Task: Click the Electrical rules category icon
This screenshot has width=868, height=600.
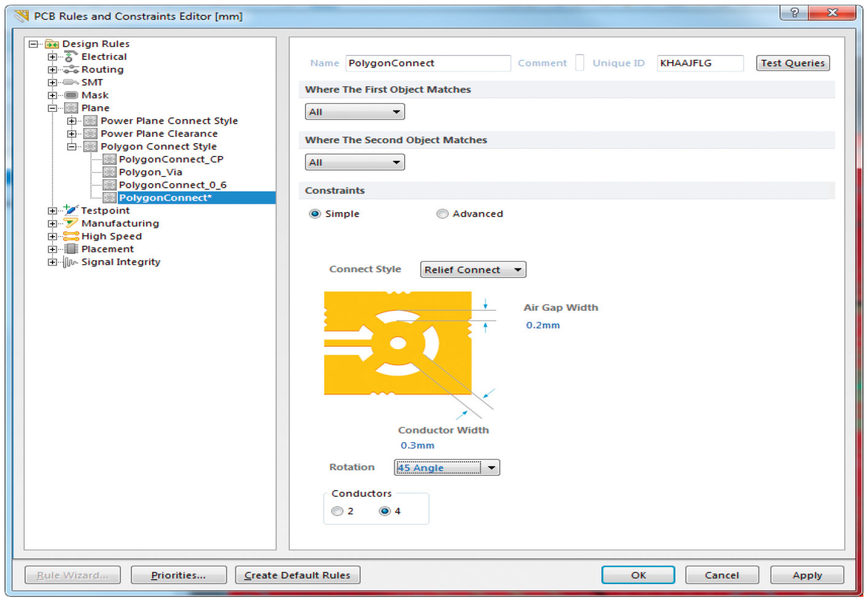Action: (70, 57)
